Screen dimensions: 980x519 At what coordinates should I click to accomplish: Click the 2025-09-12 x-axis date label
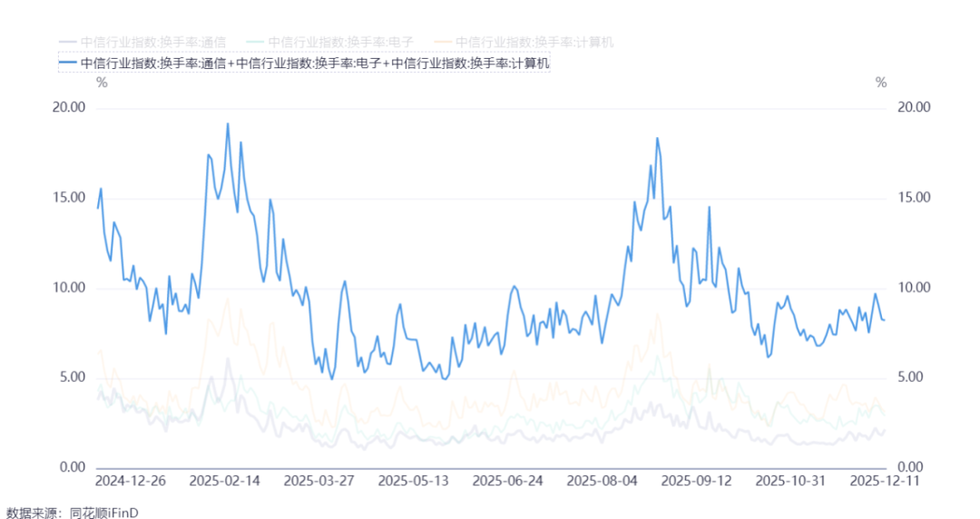coord(697,481)
